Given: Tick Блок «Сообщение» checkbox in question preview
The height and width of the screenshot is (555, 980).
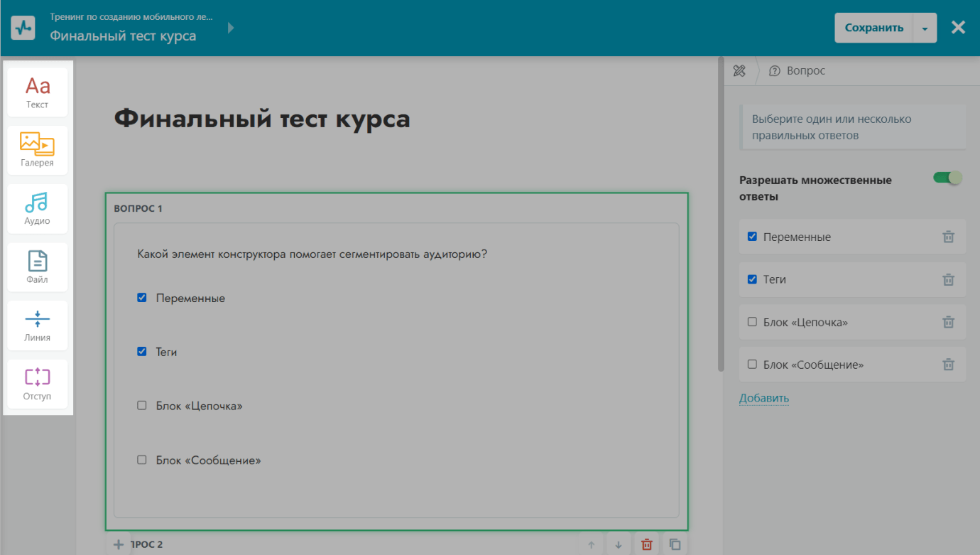Looking at the screenshot, I should [x=142, y=460].
